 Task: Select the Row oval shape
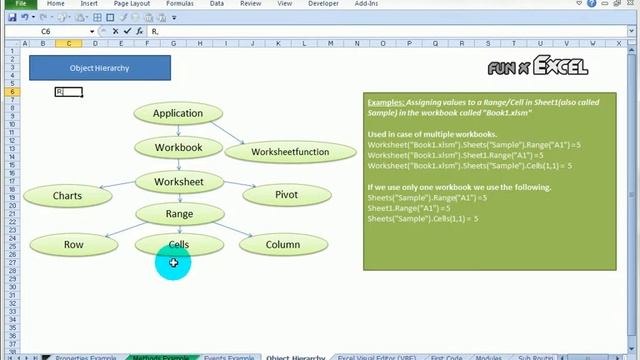[74, 244]
